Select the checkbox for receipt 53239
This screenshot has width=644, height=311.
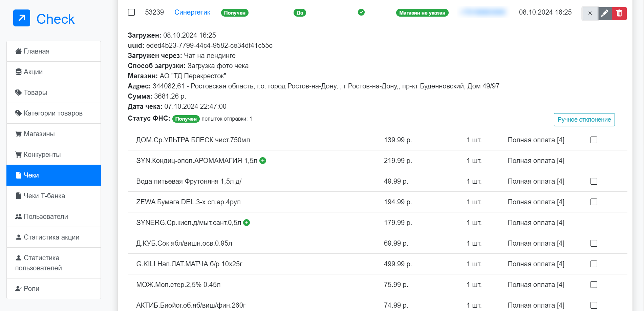click(131, 13)
